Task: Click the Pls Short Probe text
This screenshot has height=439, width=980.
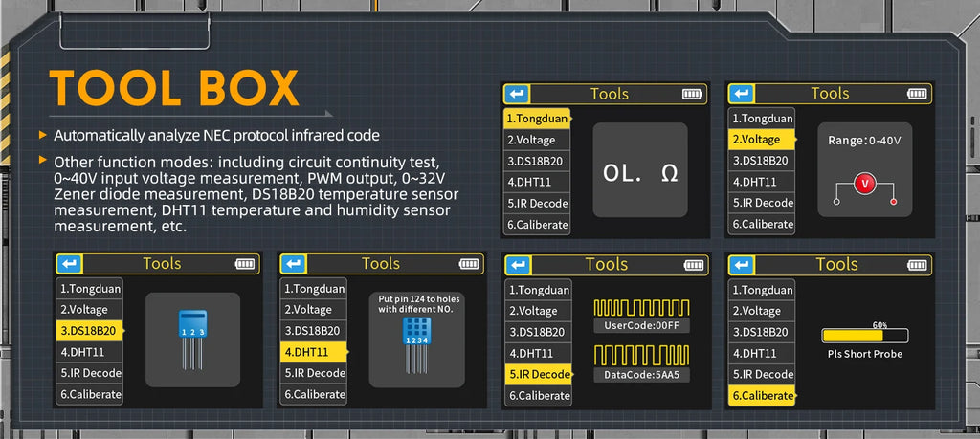Action: coord(864,354)
